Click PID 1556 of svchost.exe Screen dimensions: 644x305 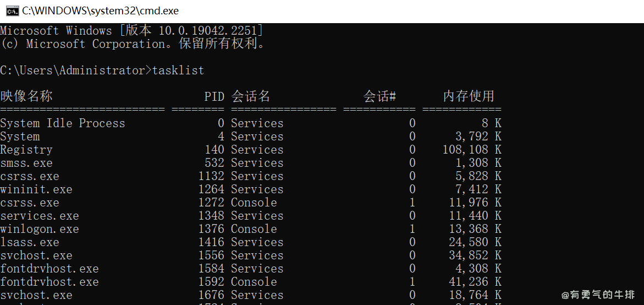(211, 255)
